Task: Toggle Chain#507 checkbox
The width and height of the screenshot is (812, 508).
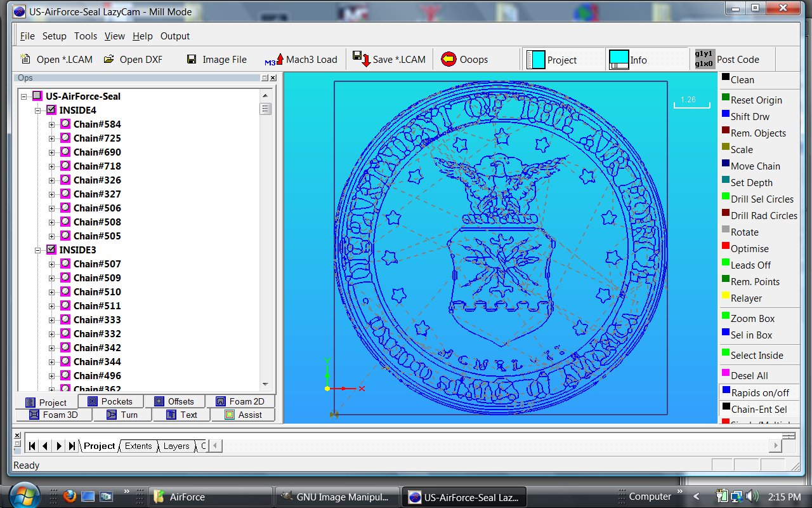Action: click(65, 264)
